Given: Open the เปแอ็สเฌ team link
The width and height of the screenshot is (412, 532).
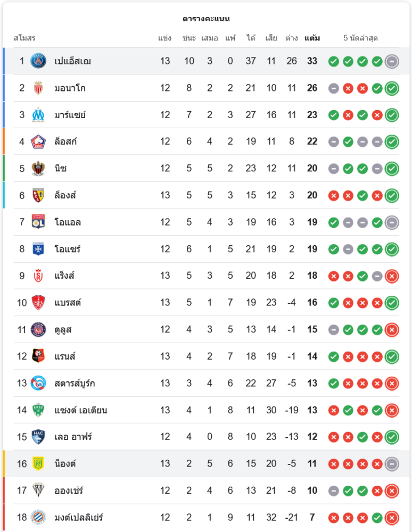Looking at the screenshot, I should tap(72, 61).
